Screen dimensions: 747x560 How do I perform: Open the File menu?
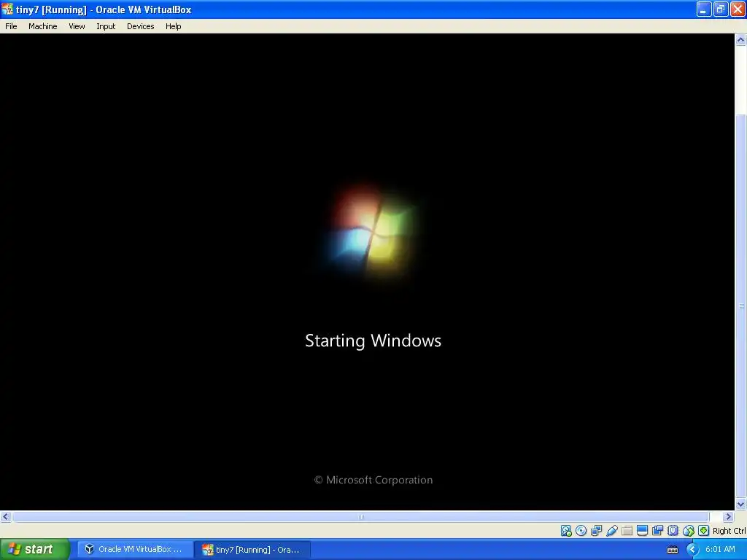(x=11, y=26)
